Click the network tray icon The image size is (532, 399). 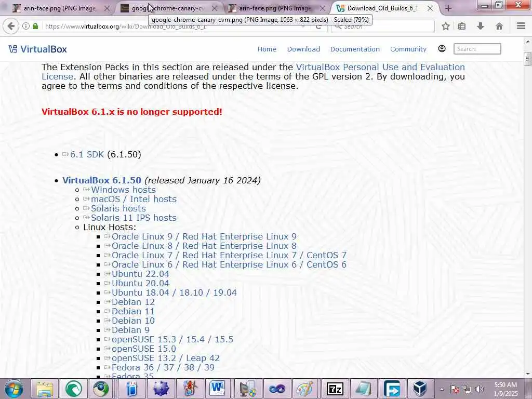click(x=467, y=389)
